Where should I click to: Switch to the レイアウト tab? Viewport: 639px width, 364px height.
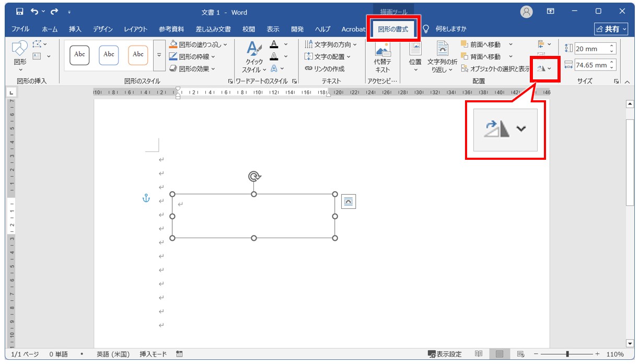click(136, 29)
